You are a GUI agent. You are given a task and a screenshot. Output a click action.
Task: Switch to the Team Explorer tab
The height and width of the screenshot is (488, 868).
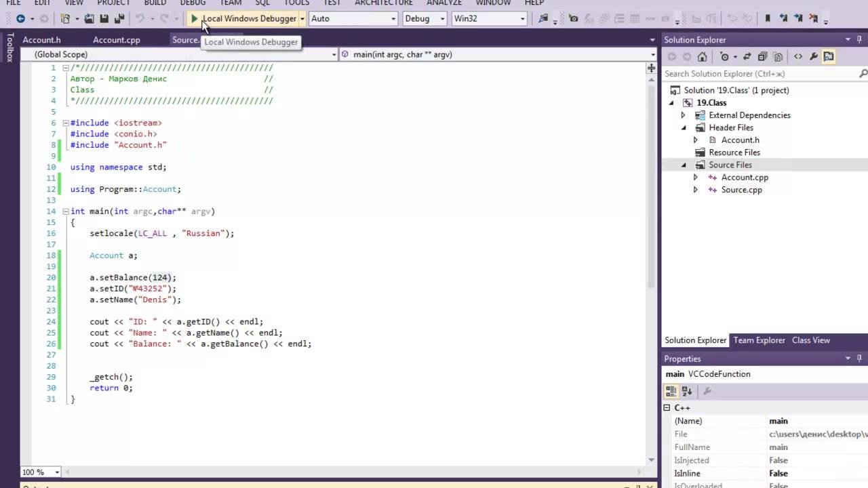point(759,340)
